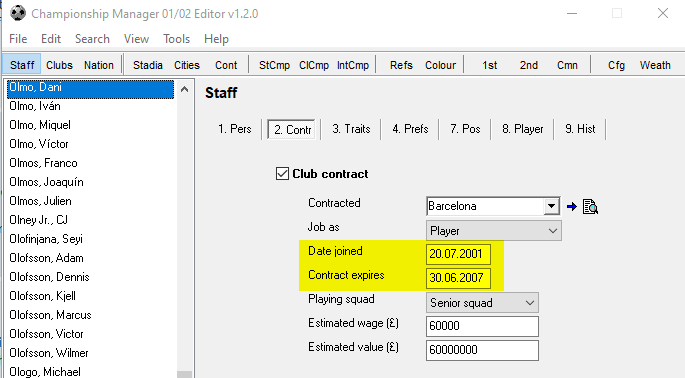Open the ClCmp section

tap(314, 65)
